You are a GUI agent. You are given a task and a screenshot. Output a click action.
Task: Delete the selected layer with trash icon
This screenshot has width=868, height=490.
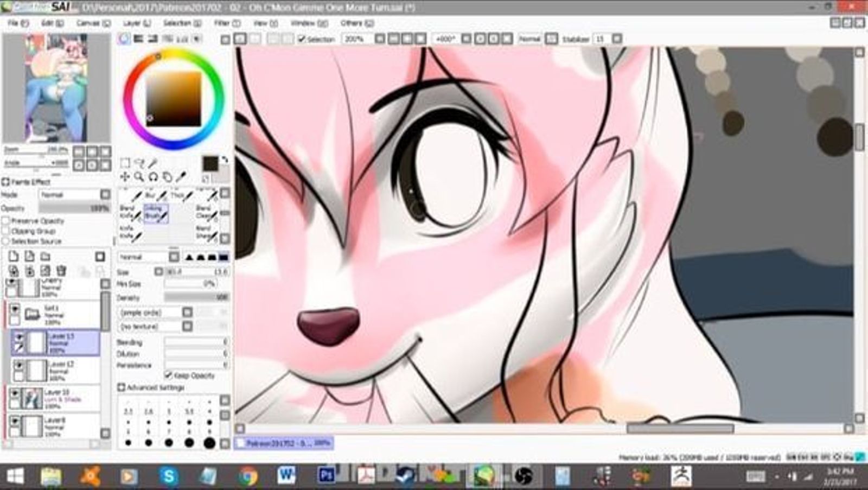[x=61, y=270]
